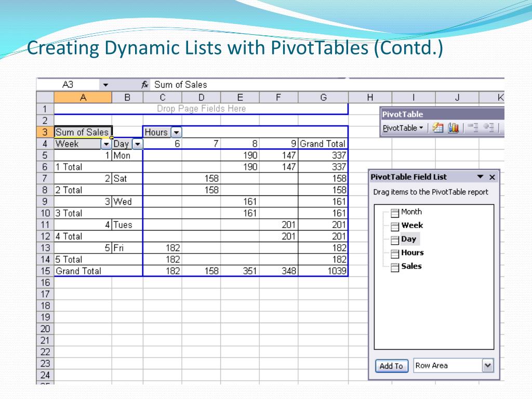The image size is (532, 399).
Task: Click the Hours value 9 column label
Action: click(278, 144)
